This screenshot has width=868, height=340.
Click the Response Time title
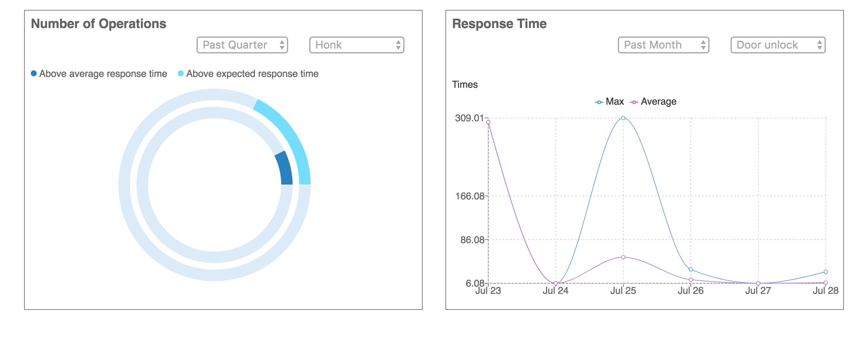(500, 24)
